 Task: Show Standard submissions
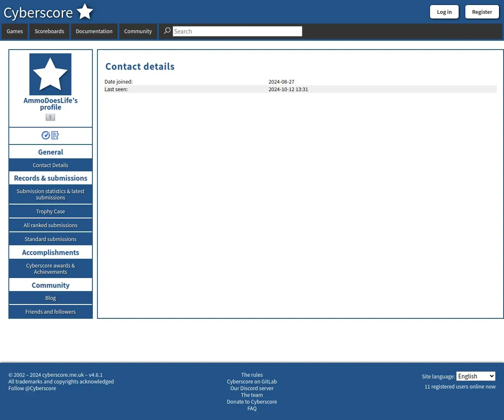pyautogui.click(x=50, y=239)
